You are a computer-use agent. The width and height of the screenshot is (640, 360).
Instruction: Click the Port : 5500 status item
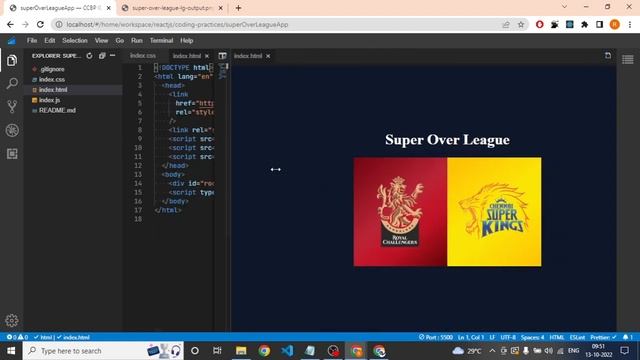(436, 337)
